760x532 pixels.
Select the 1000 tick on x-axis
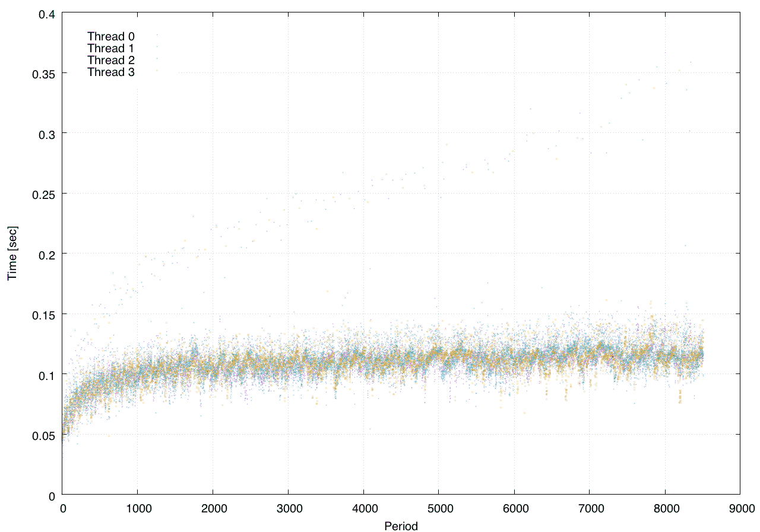(x=138, y=508)
